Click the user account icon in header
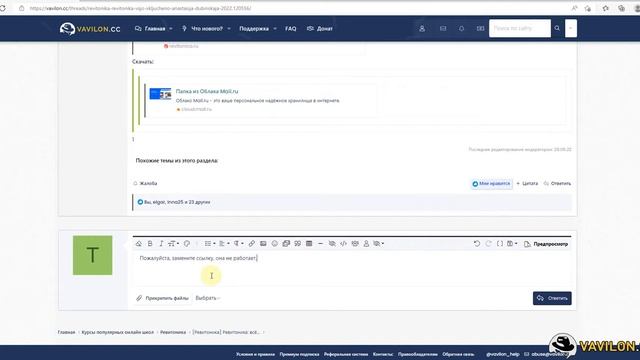The height and width of the screenshot is (360, 640). click(422, 29)
